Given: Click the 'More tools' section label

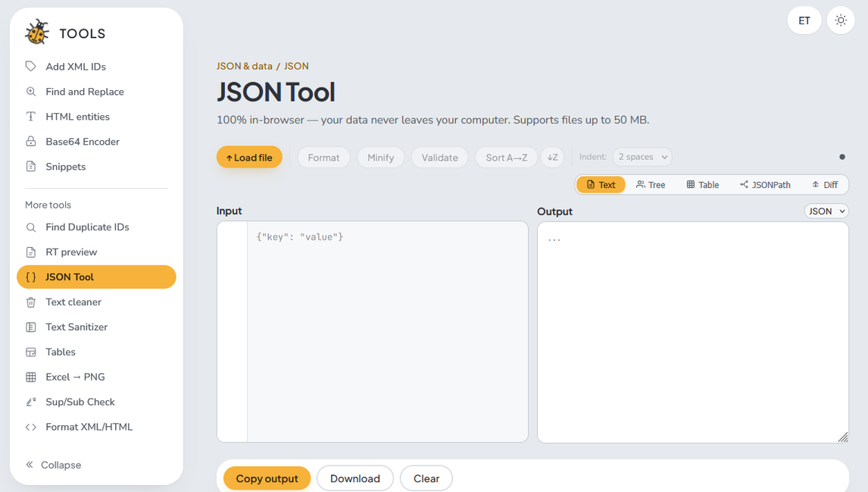Looking at the screenshot, I should 48,205.
